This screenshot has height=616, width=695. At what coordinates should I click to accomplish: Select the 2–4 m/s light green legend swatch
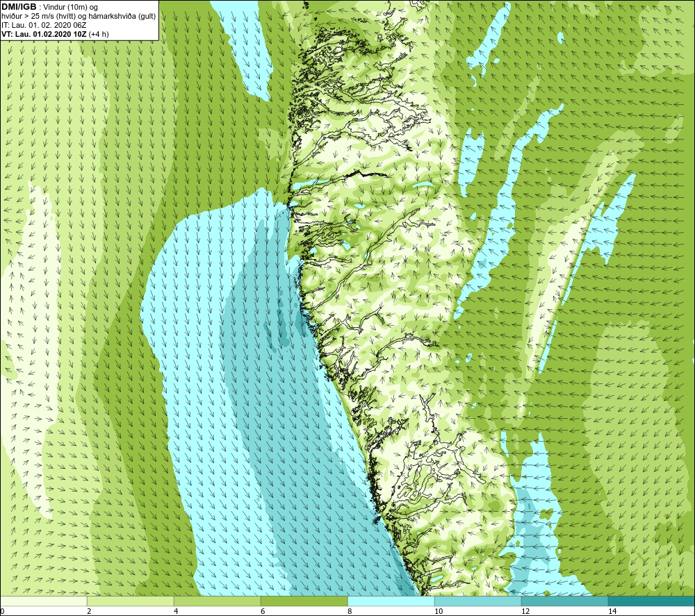(x=131, y=601)
